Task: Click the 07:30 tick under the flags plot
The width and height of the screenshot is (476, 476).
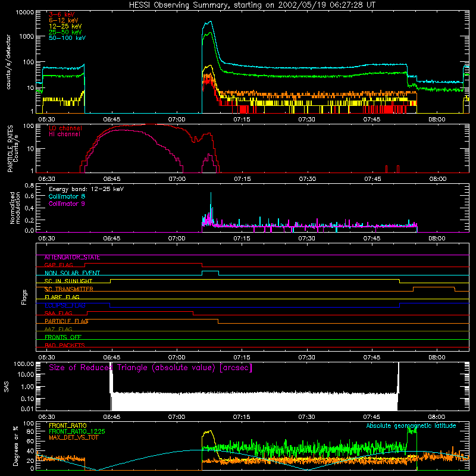Action: point(306,358)
